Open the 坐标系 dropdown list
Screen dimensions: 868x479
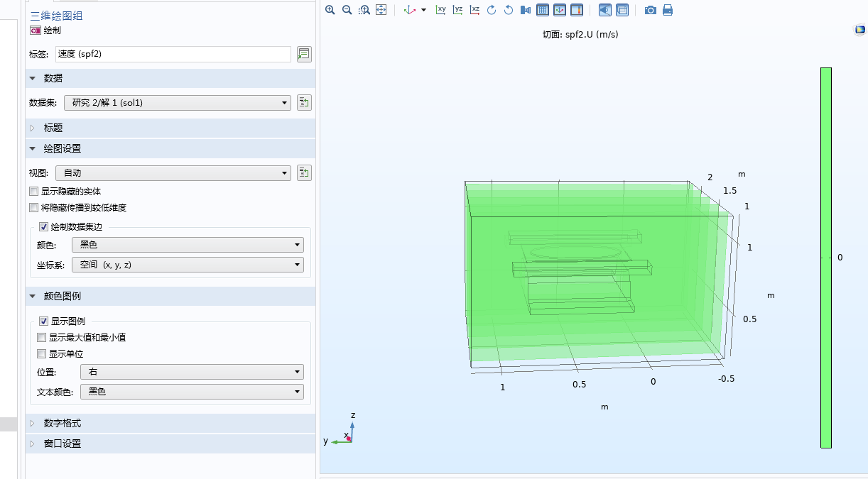[x=188, y=265]
